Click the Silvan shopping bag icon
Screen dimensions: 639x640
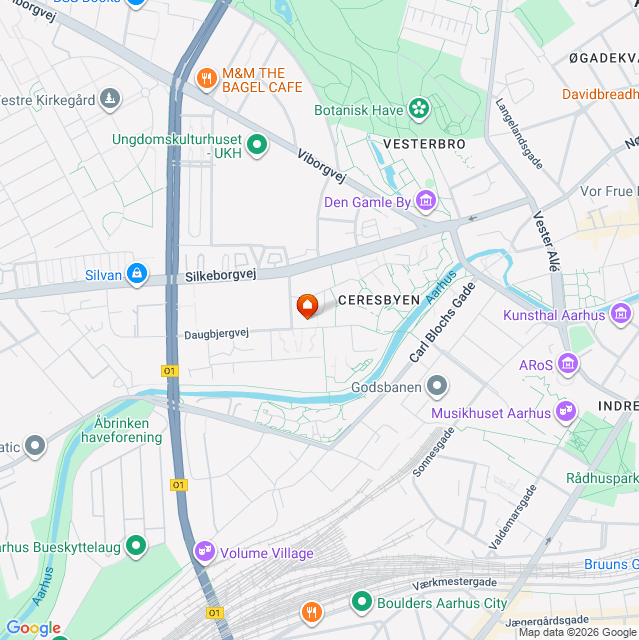click(x=137, y=274)
